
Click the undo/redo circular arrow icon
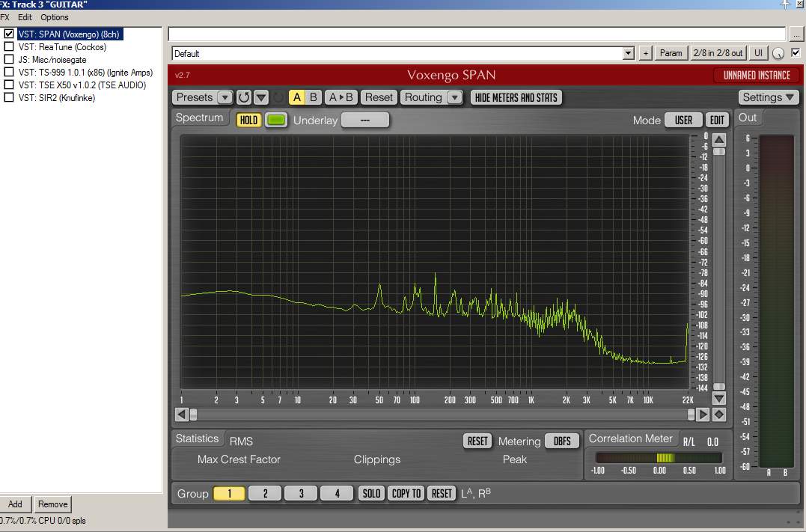[x=244, y=97]
